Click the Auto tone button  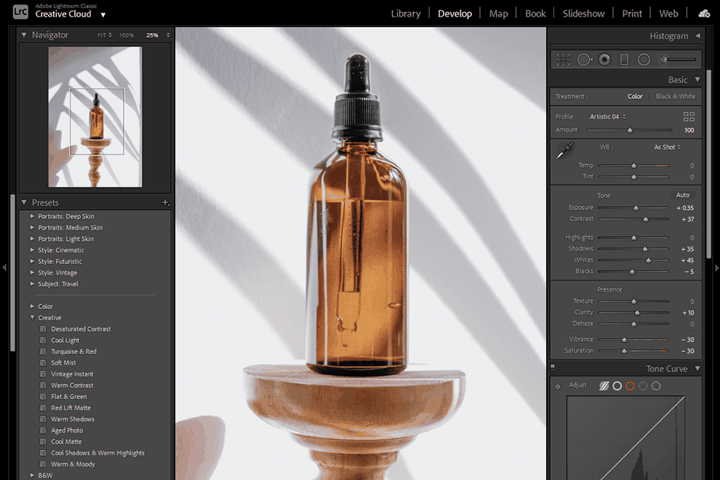coord(682,195)
